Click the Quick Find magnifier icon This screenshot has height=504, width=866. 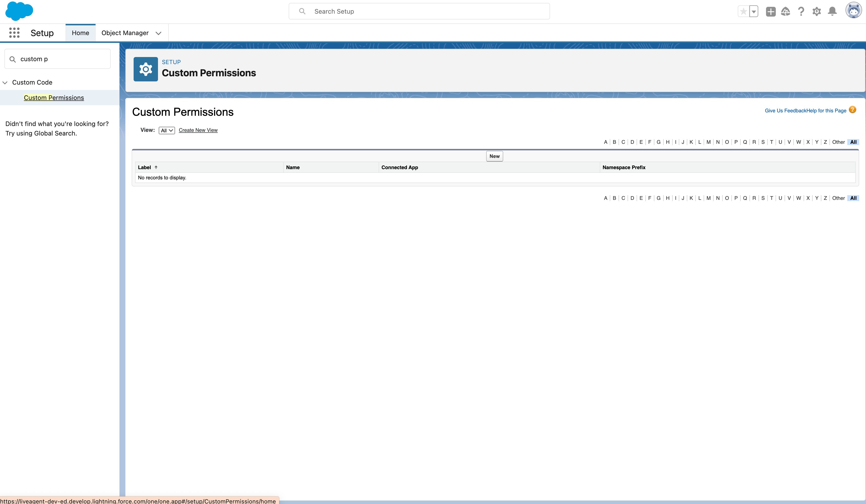[x=13, y=59]
